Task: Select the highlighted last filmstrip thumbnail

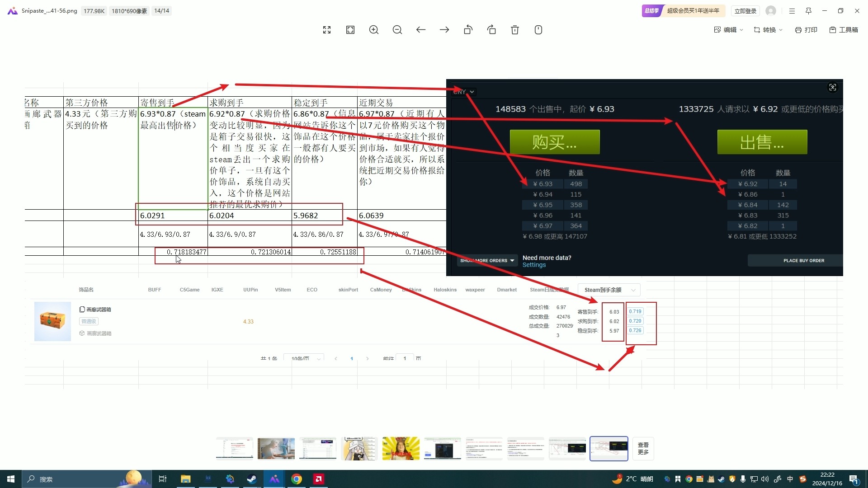Action: [x=609, y=448]
